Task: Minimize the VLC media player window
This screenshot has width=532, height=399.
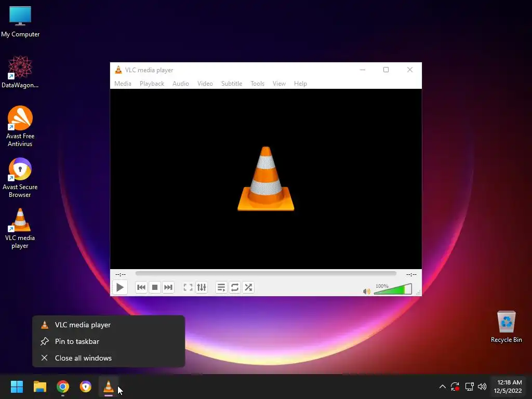Action: [x=363, y=70]
